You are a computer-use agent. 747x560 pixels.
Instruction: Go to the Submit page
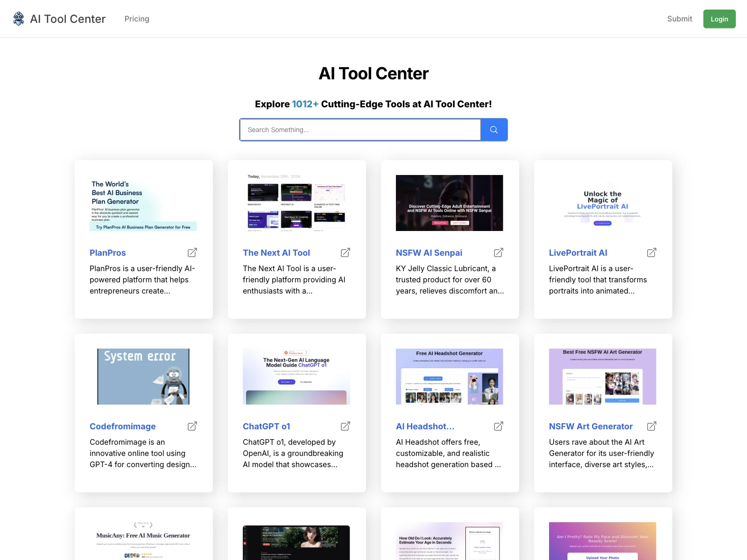click(679, 19)
